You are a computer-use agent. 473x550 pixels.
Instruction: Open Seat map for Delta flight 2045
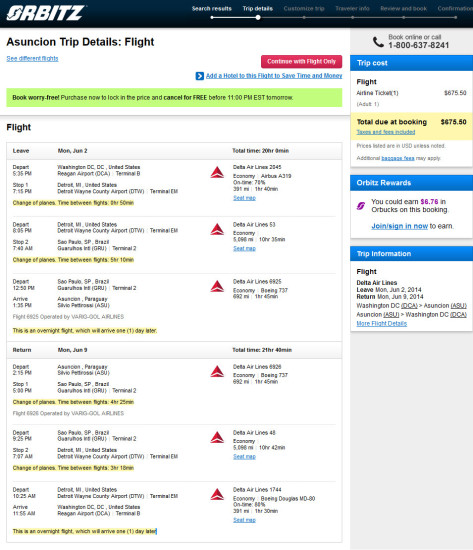[245, 198]
